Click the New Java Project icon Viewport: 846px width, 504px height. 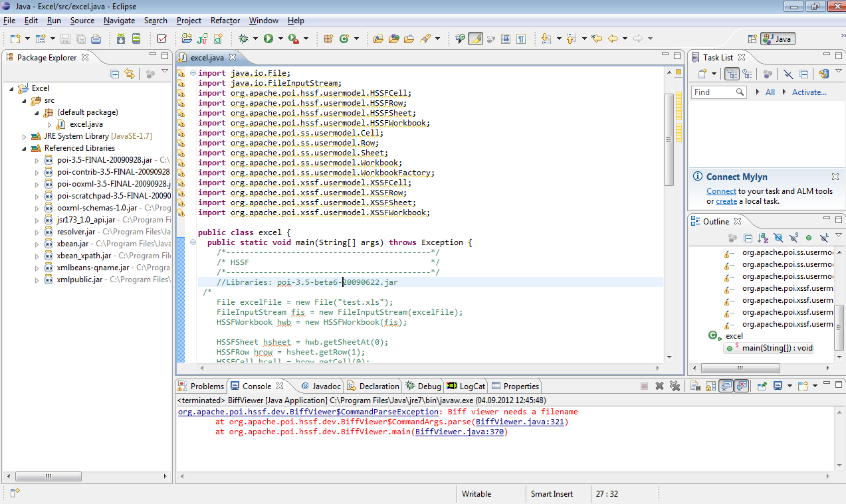click(186, 39)
